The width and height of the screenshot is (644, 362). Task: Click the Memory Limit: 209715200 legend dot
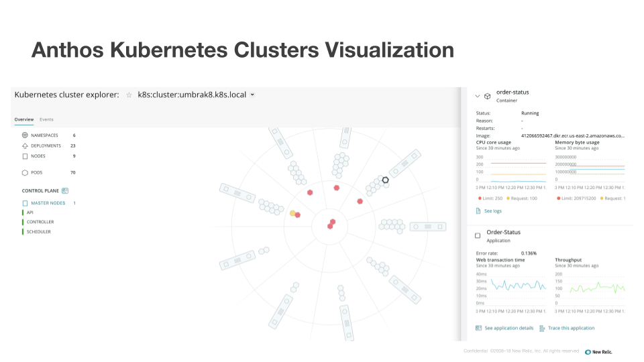(x=559, y=198)
